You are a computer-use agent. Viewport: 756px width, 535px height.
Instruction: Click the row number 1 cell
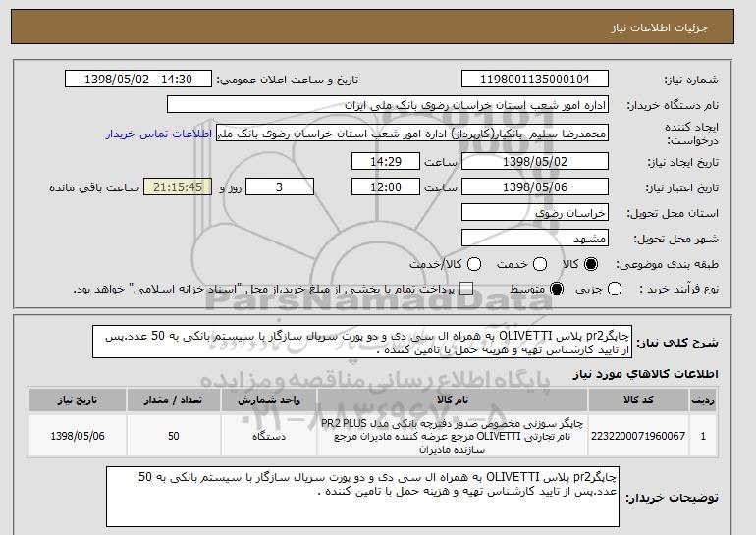pos(703,436)
